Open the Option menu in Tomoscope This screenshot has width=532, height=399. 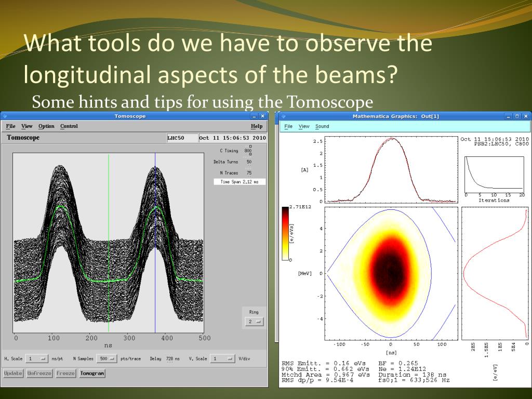tap(46, 126)
